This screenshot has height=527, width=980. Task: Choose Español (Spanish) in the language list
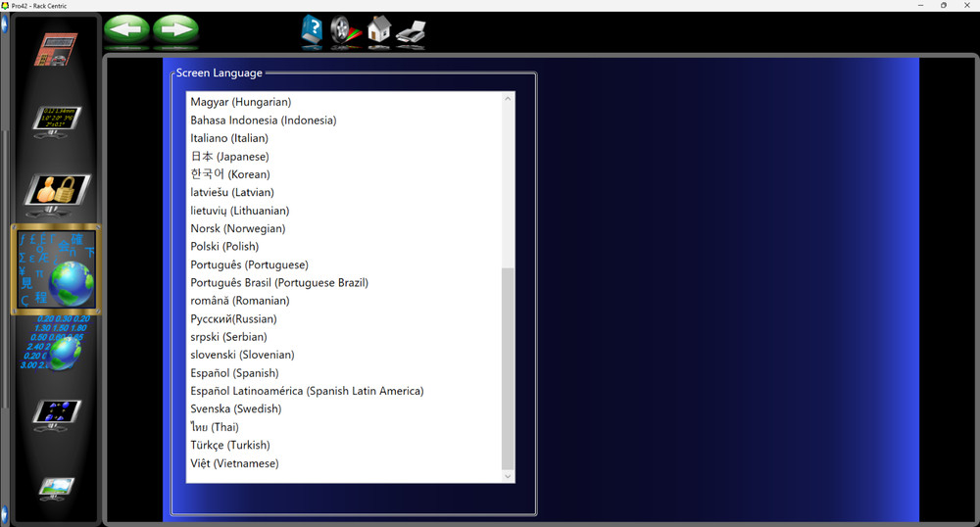234,373
